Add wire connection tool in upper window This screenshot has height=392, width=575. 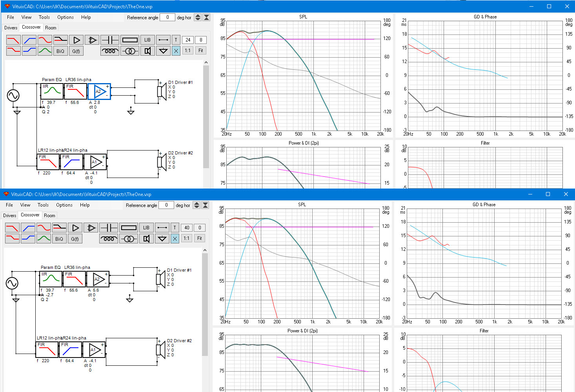(x=163, y=40)
